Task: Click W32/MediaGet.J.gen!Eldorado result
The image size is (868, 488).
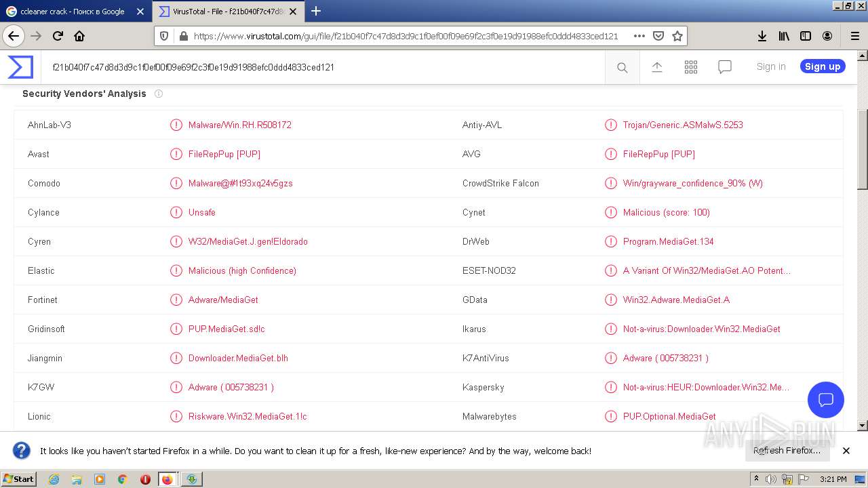Action: point(248,241)
